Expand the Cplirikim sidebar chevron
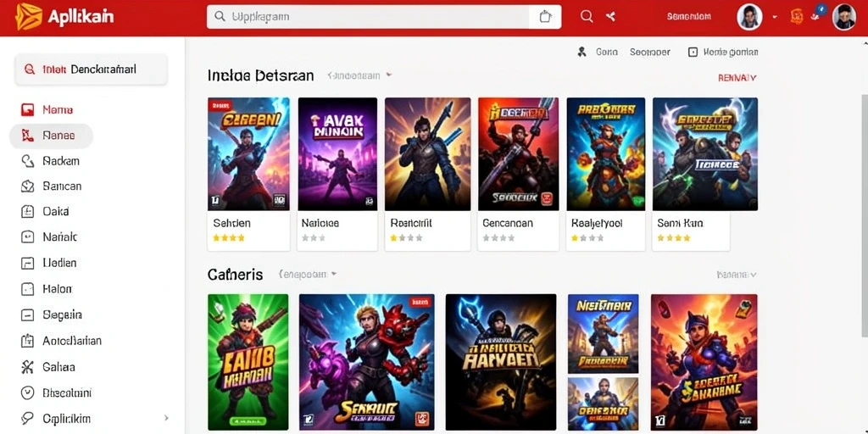Image resolution: width=868 pixels, height=434 pixels. (166, 419)
